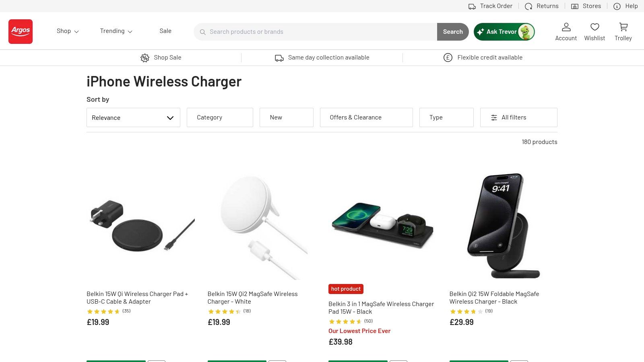
Task: Open the Sale menu item
Action: point(165,31)
